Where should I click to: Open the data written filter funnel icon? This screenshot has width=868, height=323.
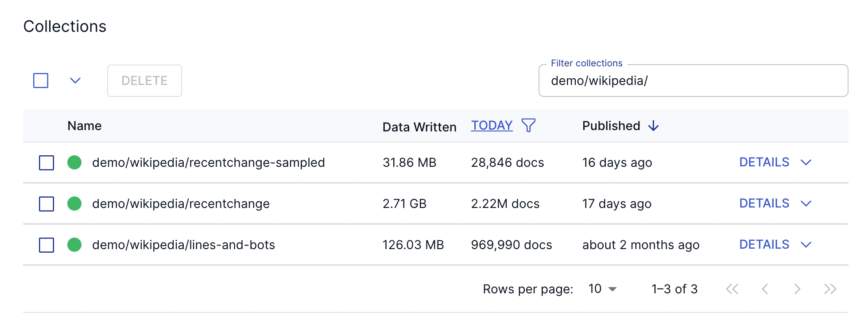528,126
